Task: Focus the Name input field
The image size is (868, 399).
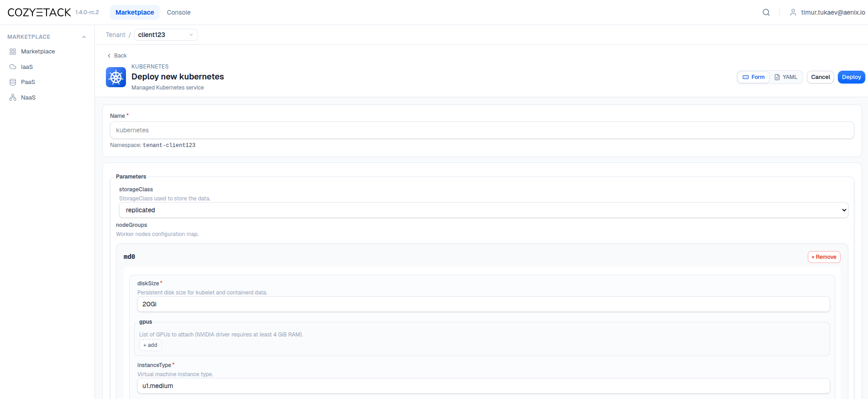Action: 482,130
